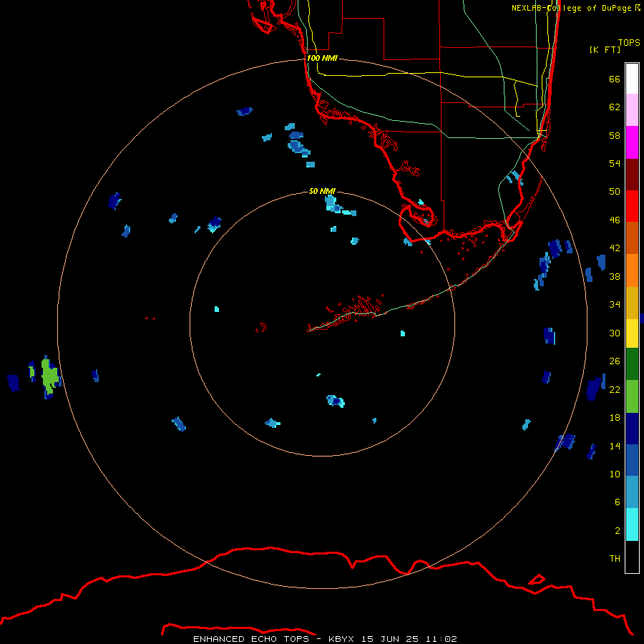The width and height of the screenshot is (644, 644).
Task: Click the '6' scale value
Action: [x=618, y=502]
